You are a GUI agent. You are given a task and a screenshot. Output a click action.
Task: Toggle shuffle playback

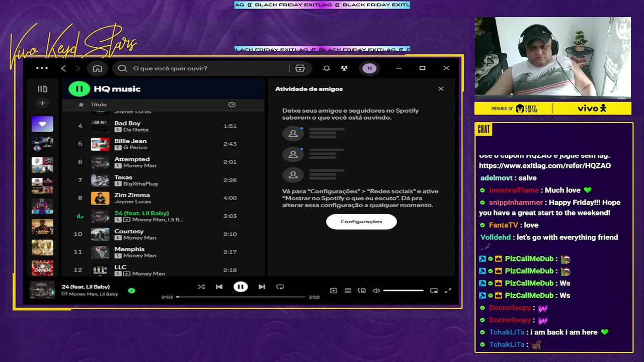pyautogui.click(x=201, y=287)
